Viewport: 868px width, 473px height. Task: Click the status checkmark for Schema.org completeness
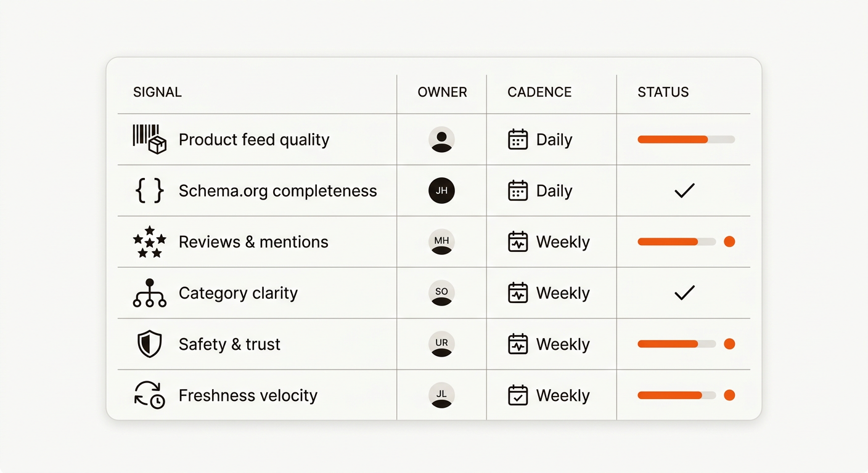coord(684,191)
